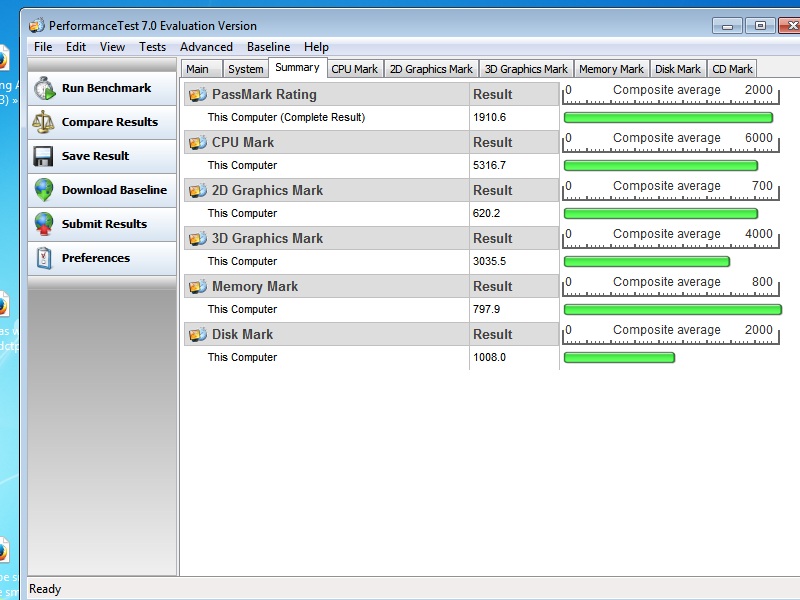Click the Memory Mark composite average scale
This screenshot has width=800, height=600.
coord(670,286)
